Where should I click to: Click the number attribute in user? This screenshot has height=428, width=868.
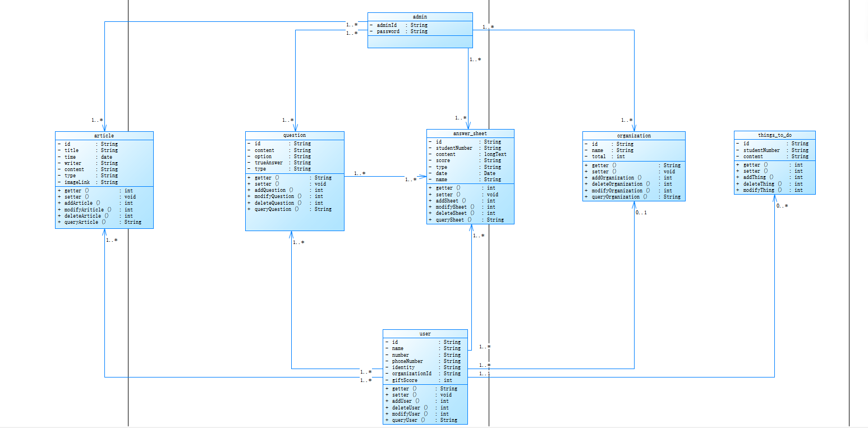point(423,355)
